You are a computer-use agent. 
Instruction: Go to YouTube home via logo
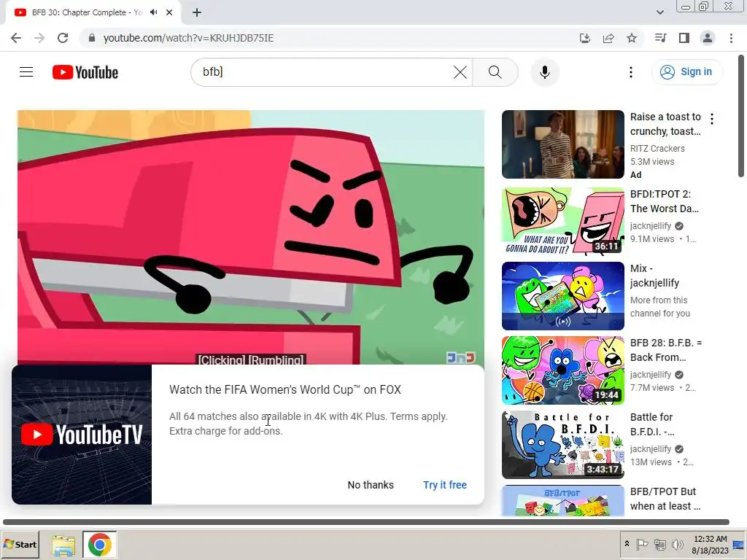pyautogui.click(x=85, y=72)
